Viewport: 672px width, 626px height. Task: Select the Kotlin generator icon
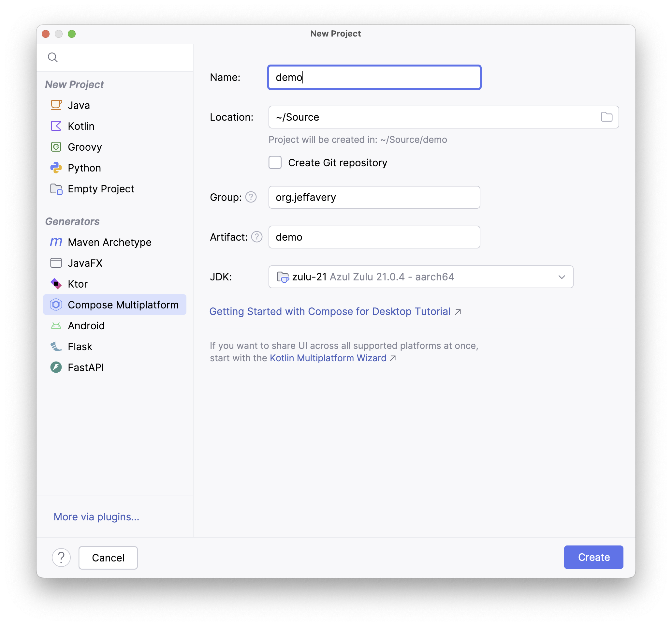click(x=56, y=126)
